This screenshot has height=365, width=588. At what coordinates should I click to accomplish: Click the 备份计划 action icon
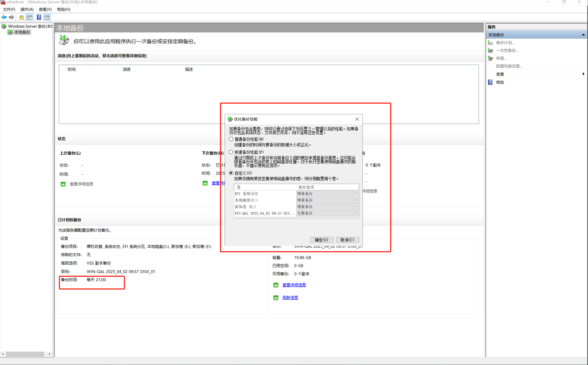click(x=490, y=43)
